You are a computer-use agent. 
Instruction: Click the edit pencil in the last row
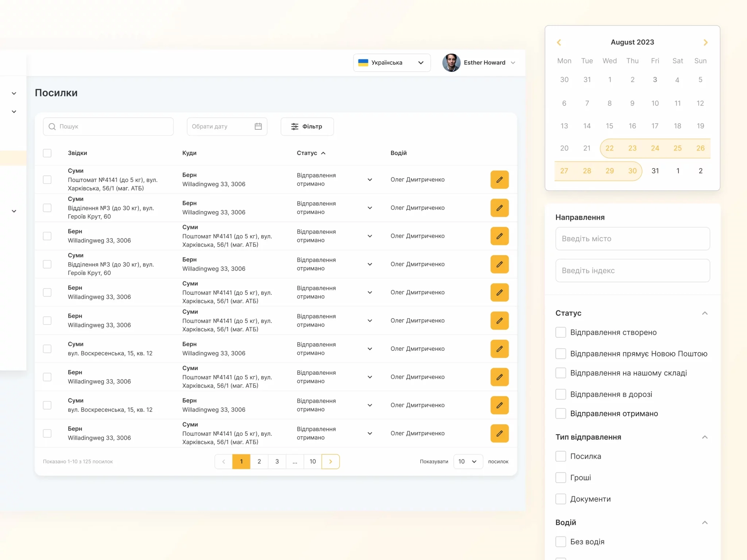[x=499, y=433]
